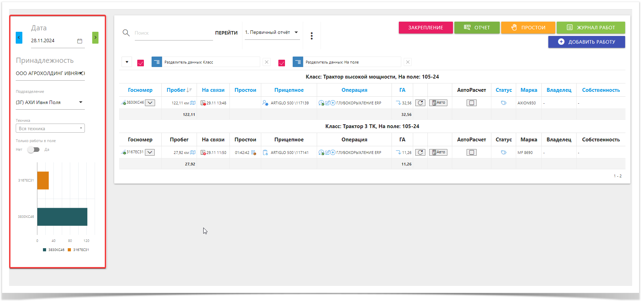This screenshot has height=303, width=644.
Task: Click the Поиск search input field
Action: [173, 33]
